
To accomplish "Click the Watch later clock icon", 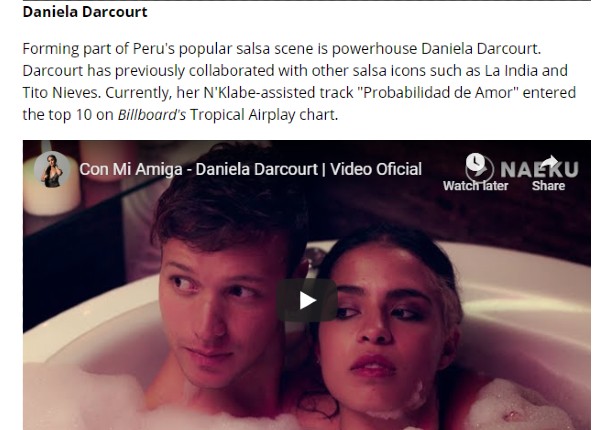I will (475, 162).
